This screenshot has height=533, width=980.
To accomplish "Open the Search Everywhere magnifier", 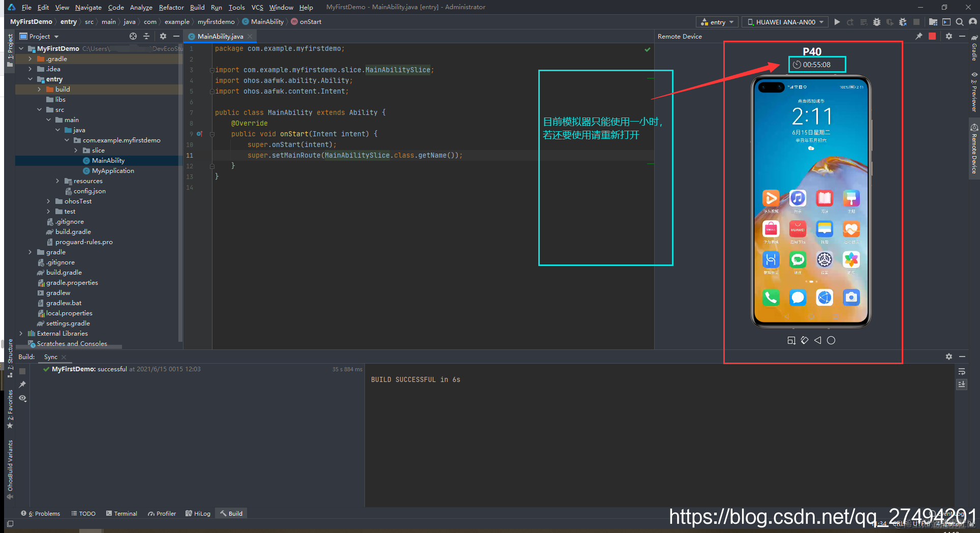I will click(x=960, y=22).
